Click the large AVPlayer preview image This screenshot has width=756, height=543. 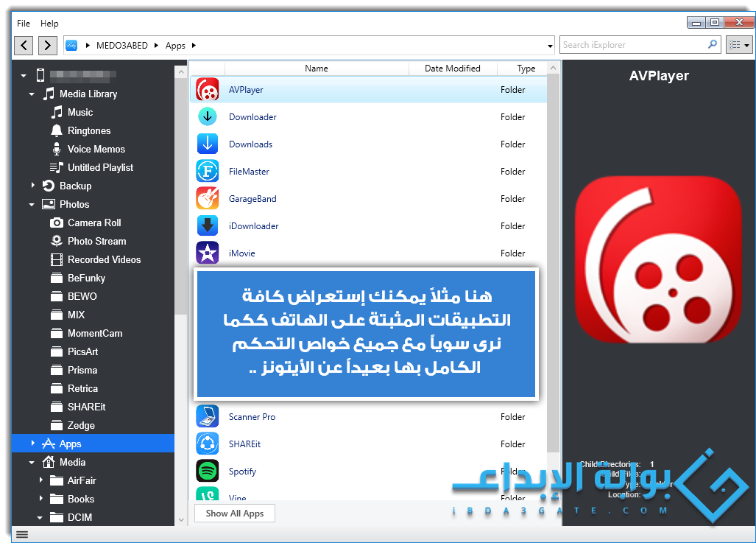pyautogui.click(x=659, y=260)
